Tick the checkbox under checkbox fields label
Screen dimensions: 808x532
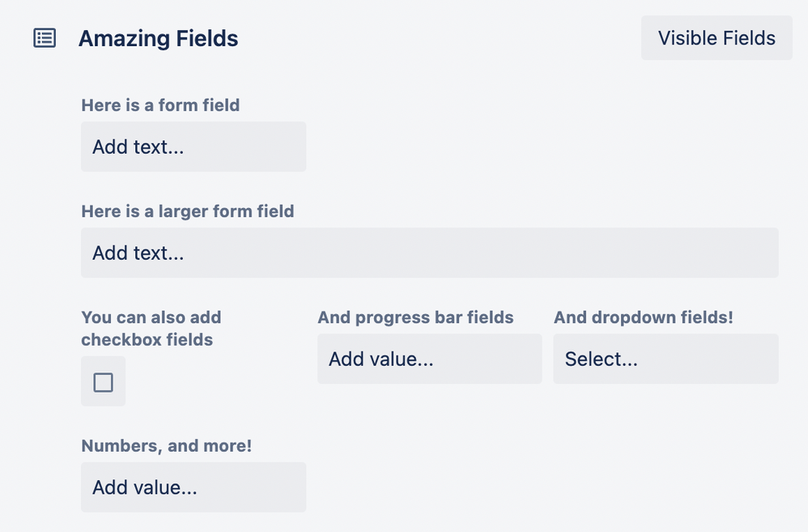103,382
